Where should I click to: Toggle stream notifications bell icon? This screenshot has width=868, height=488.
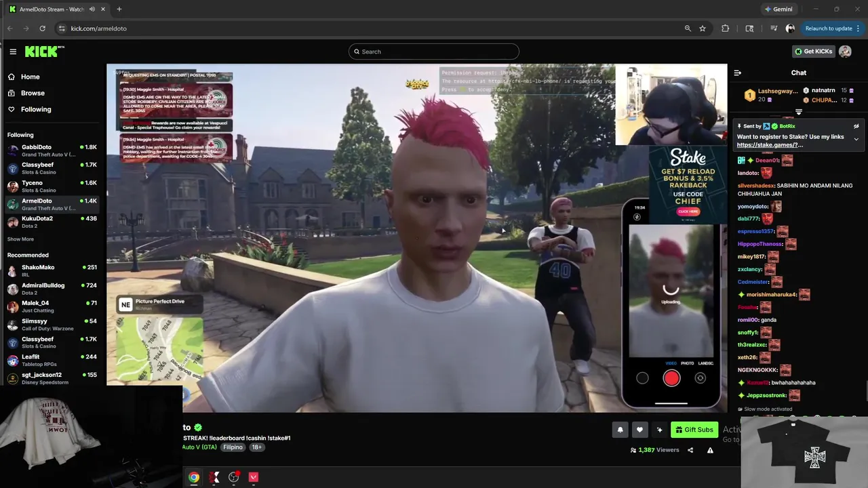tap(620, 430)
